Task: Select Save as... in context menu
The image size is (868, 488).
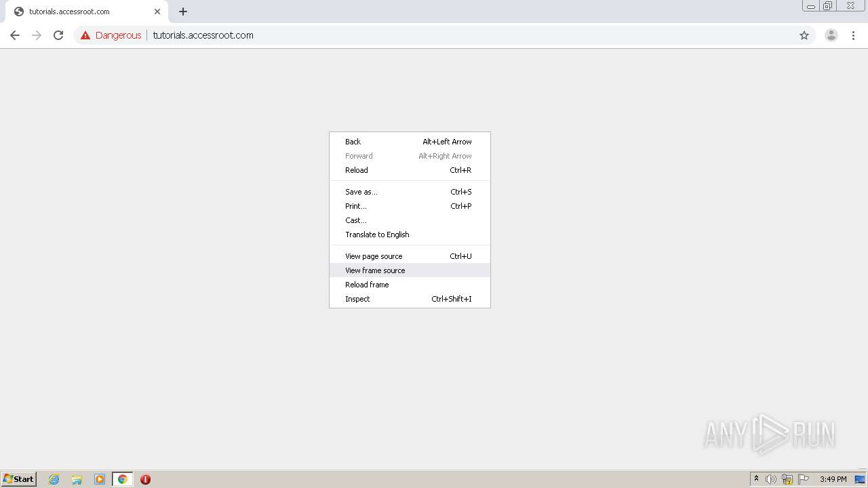Action: click(x=410, y=192)
